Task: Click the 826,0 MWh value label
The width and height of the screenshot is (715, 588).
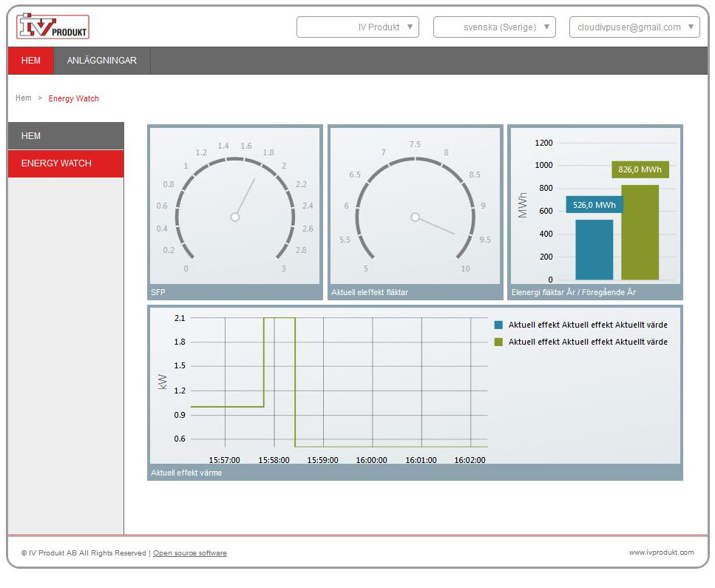Action: pos(640,169)
